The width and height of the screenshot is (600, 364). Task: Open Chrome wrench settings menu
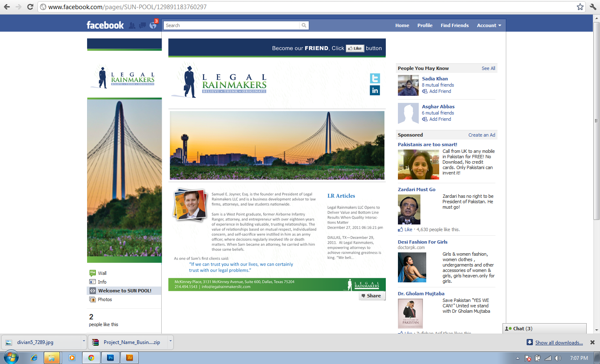(593, 7)
